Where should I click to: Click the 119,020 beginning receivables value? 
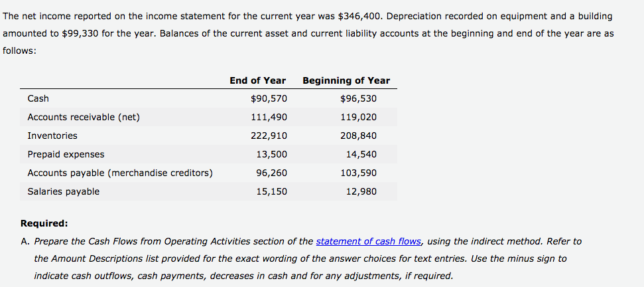coord(358,118)
